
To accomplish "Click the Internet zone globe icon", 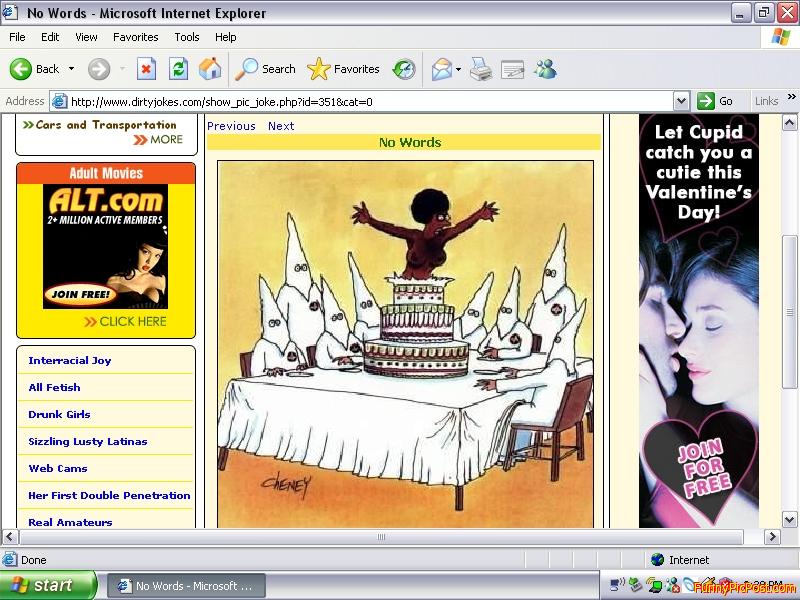I will tap(658, 560).
